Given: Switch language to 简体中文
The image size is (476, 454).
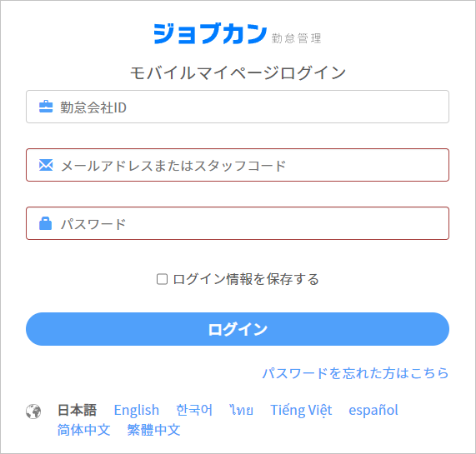Looking at the screenshot, I should 84,430.
